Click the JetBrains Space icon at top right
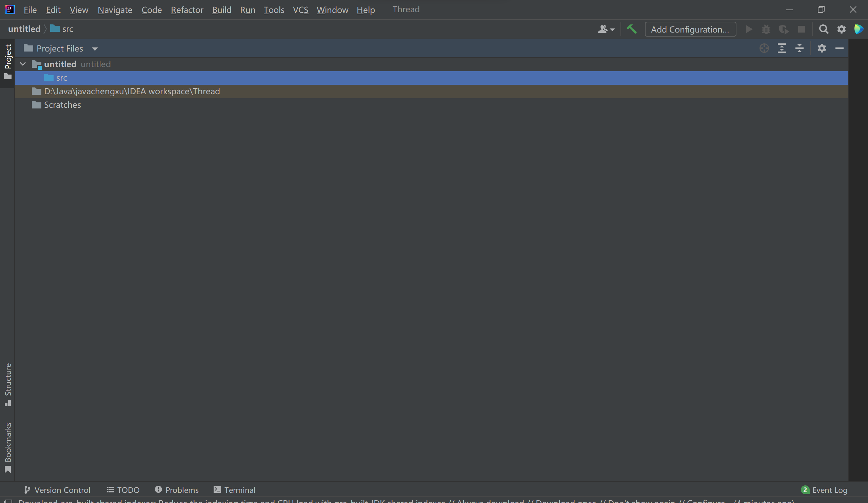The image size is (868, 503). point(859,29)
